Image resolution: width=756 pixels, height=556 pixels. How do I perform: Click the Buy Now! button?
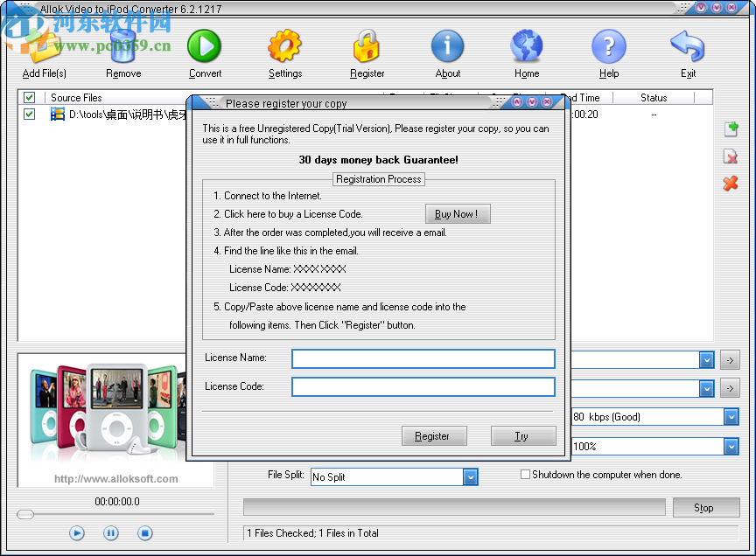(x=458, y=213)
